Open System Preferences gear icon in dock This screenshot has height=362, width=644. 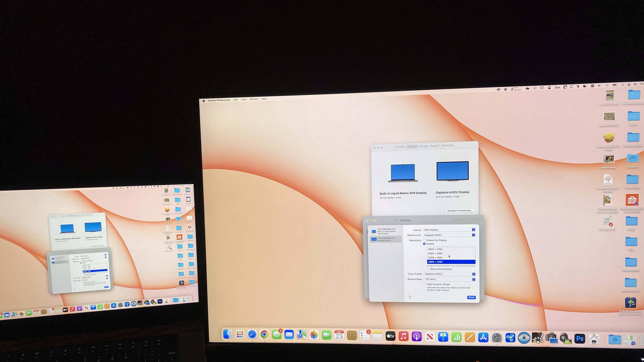tap(497, 338)
